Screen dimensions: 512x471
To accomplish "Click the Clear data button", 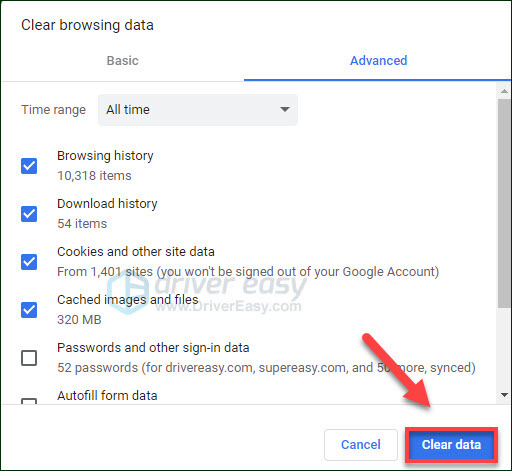I will tap(451, 445).
